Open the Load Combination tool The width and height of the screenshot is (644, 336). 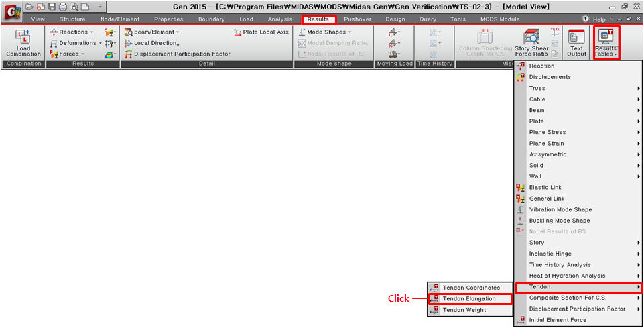(x=23, y=43)
